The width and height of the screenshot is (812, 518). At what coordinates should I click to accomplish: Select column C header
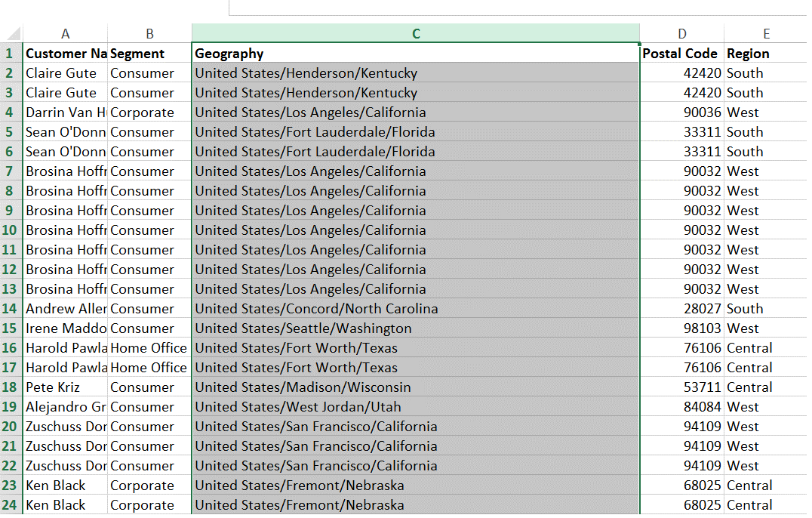click(416, 34)
